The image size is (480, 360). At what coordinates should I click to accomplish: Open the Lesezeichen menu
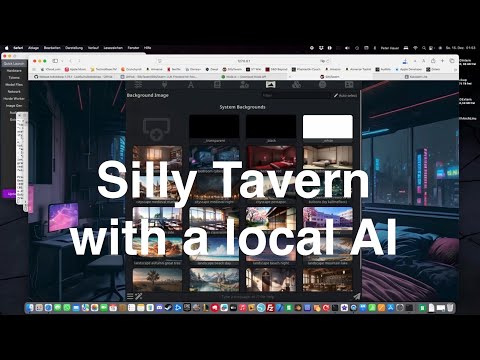click(x=113, y=48)
